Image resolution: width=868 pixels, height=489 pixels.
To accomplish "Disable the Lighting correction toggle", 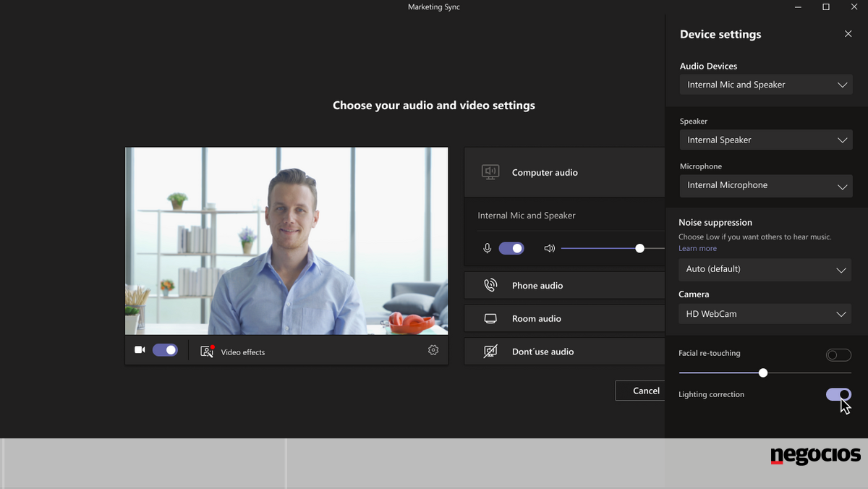I will [838, 394].
